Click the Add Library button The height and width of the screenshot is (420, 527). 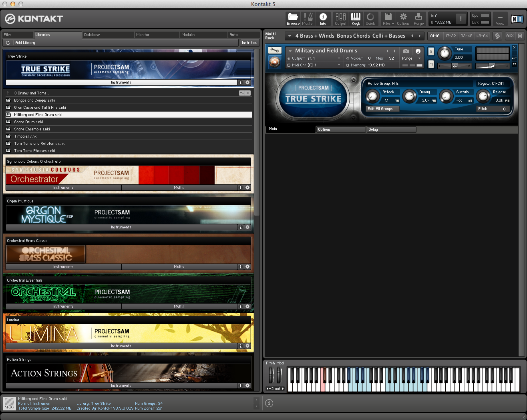point(25,43)
